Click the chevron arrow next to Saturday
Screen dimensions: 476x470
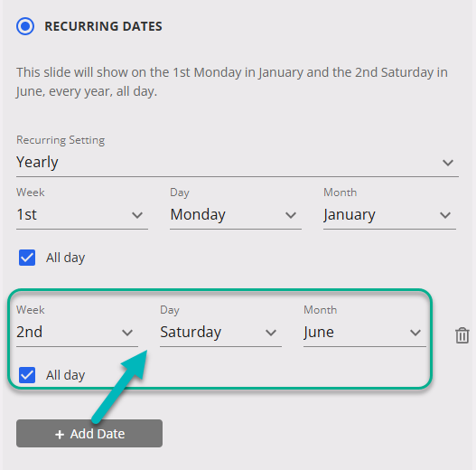point(271,333)
